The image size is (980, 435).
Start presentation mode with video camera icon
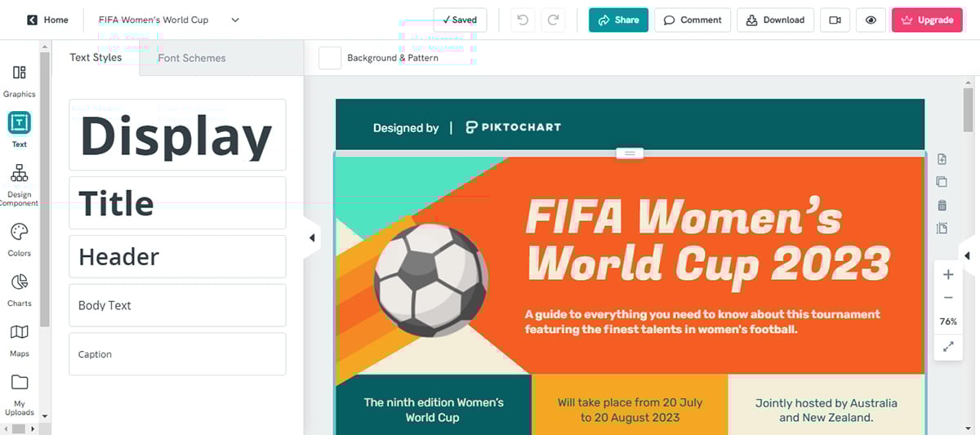tap(835, 20)
